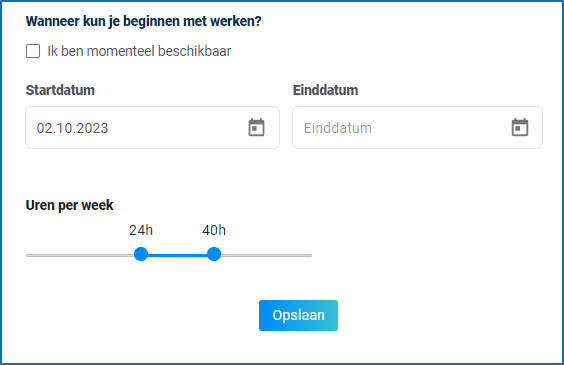Click the Einddatum field label
Screen dimensions: 564x365
click(325, 90)
